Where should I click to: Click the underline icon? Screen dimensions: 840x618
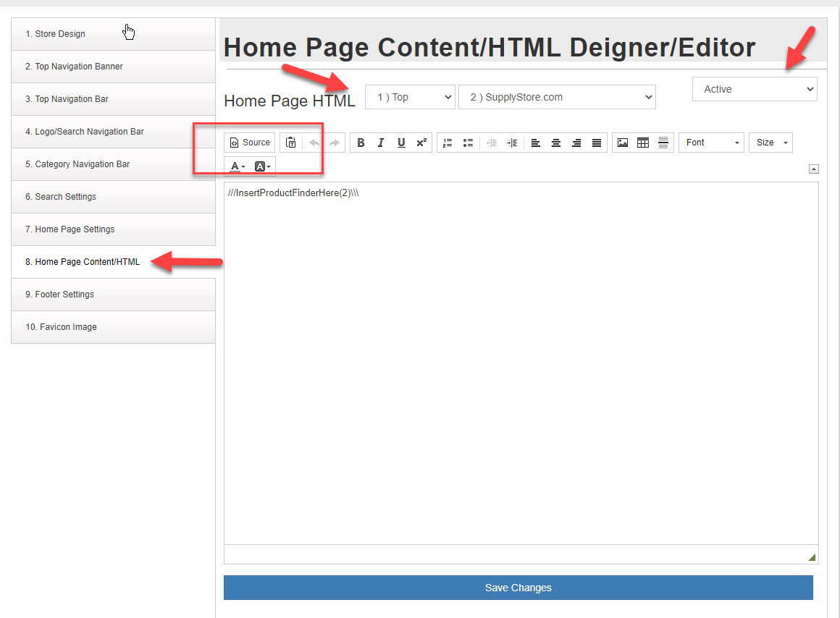[x=401, y=143]
